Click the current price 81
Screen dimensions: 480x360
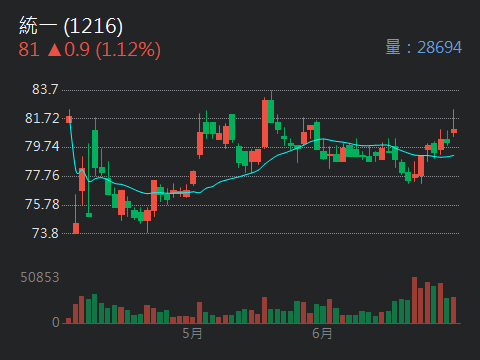29,49
